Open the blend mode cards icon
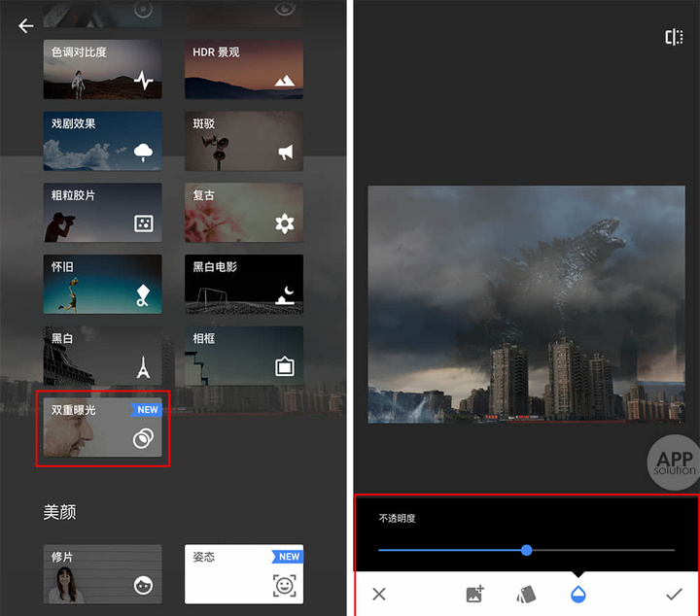The height and width of the screenshot is (616, 700). pos(525,594)
